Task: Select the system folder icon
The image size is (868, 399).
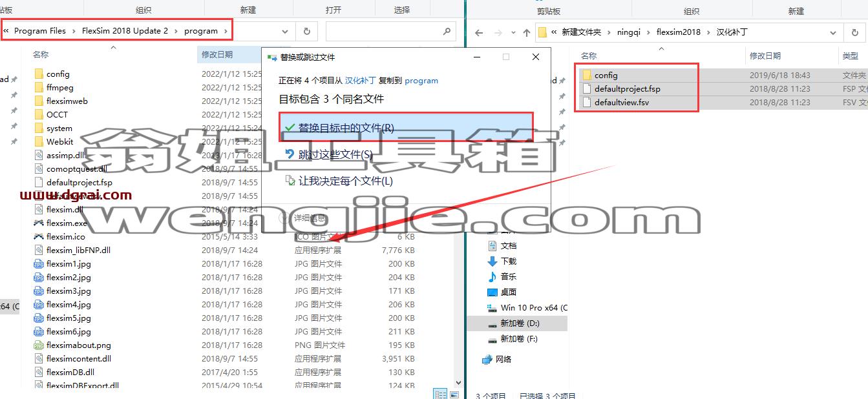Action: click(38, 128)
